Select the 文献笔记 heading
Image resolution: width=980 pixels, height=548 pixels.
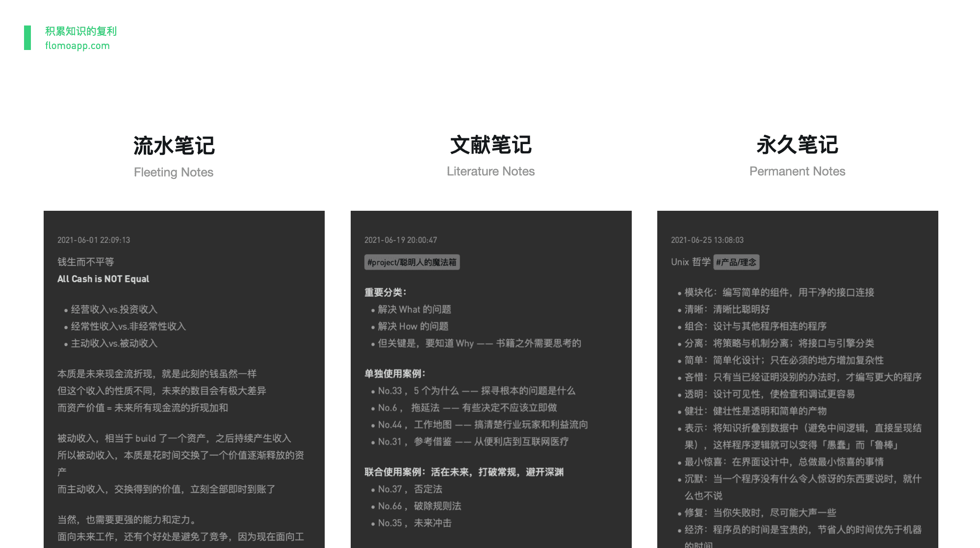[490, 145]
